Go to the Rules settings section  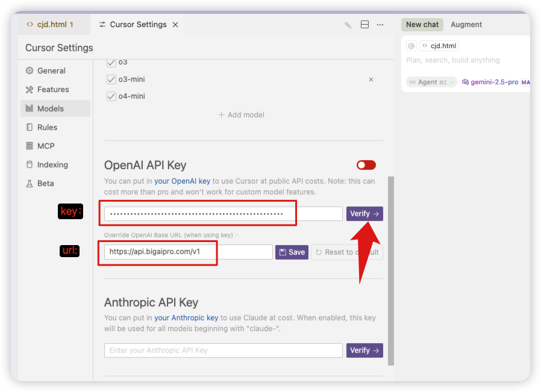(x=55, y=127)
